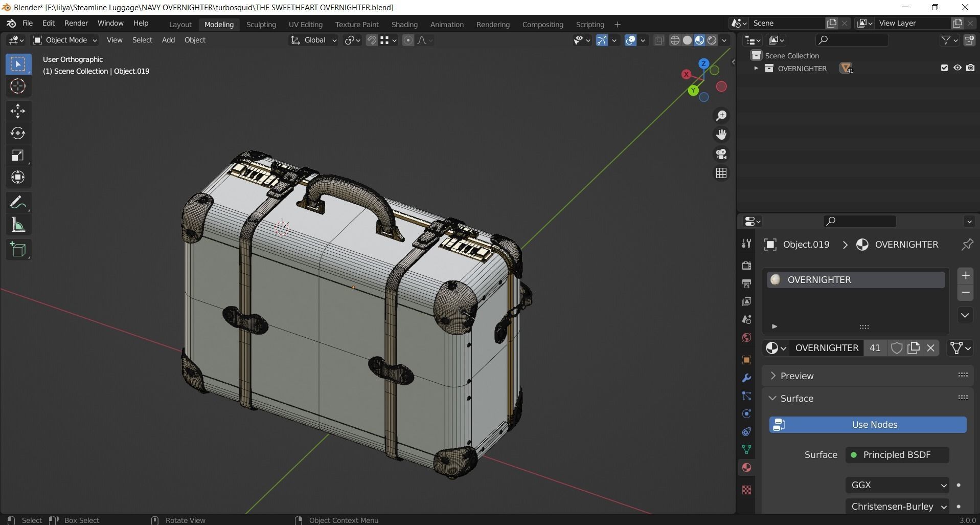
Task: Open viewport shading options dropdown
Action: [x=724, y=40]
